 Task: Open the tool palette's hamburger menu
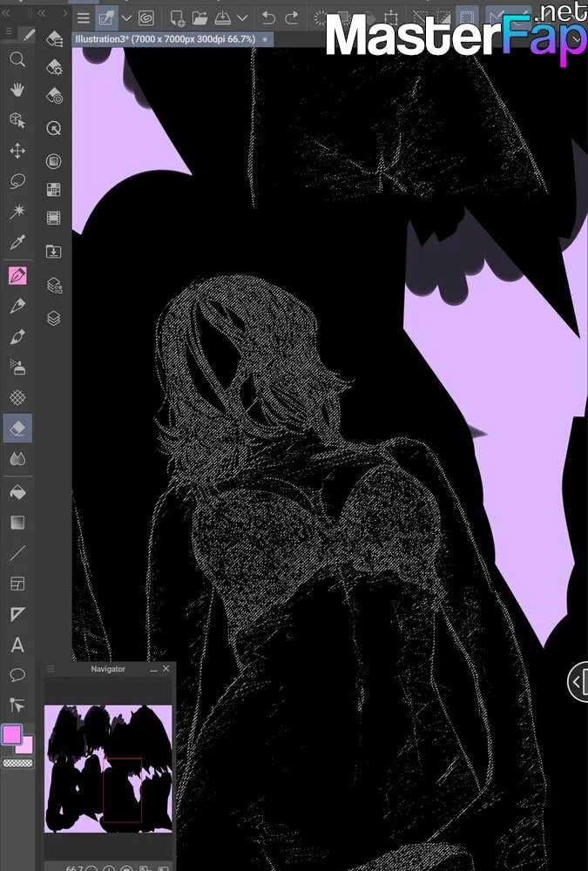coord(9,32)
